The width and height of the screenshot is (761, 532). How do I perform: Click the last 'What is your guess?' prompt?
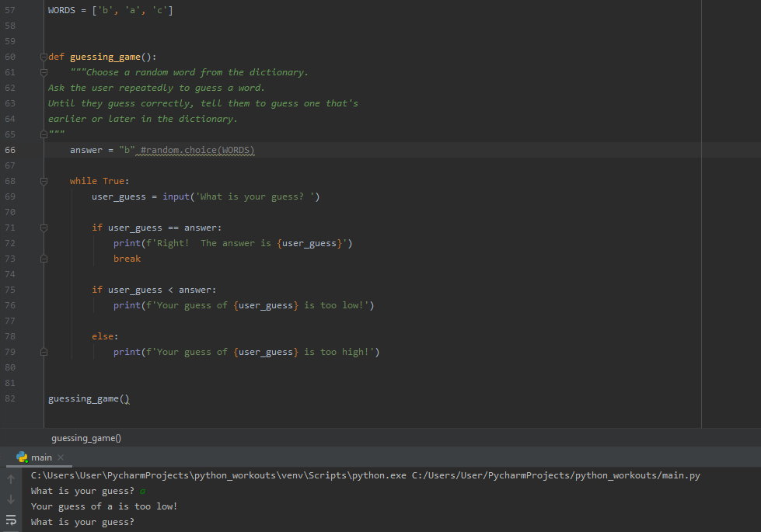point(82,522)
